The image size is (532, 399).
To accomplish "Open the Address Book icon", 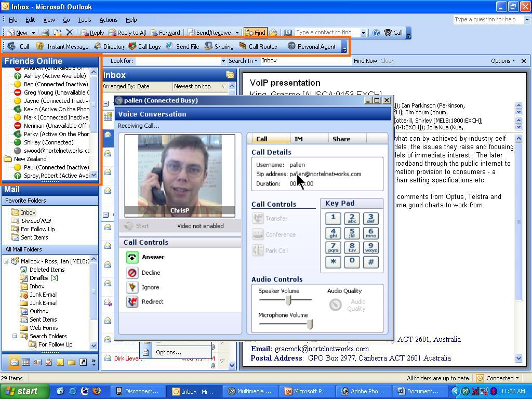I will 288,33.
